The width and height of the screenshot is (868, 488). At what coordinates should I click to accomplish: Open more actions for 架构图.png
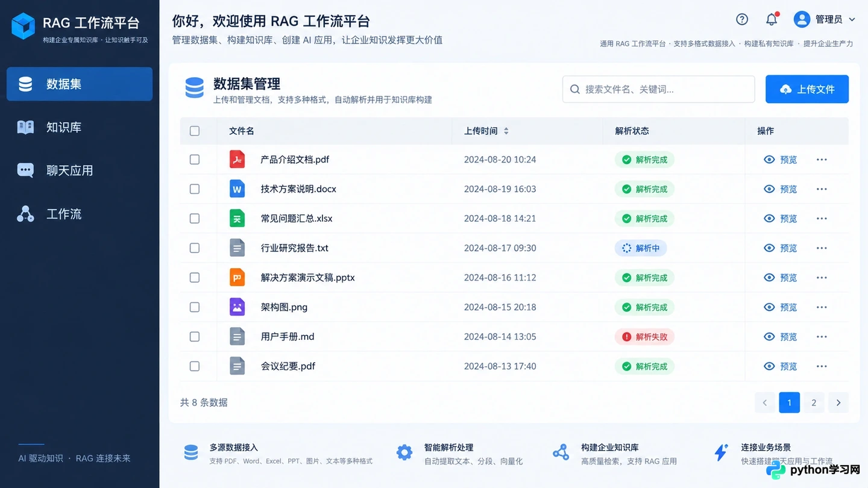tap(822, 307)
